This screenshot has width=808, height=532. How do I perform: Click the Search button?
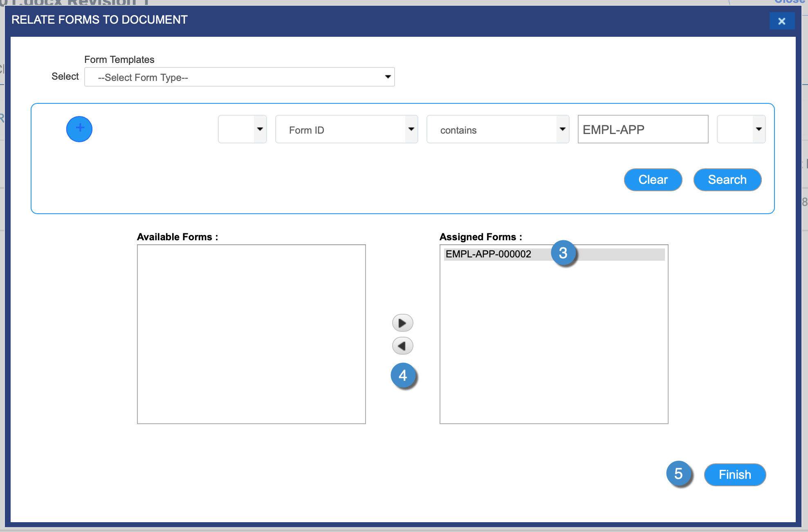tap(727, 180)
